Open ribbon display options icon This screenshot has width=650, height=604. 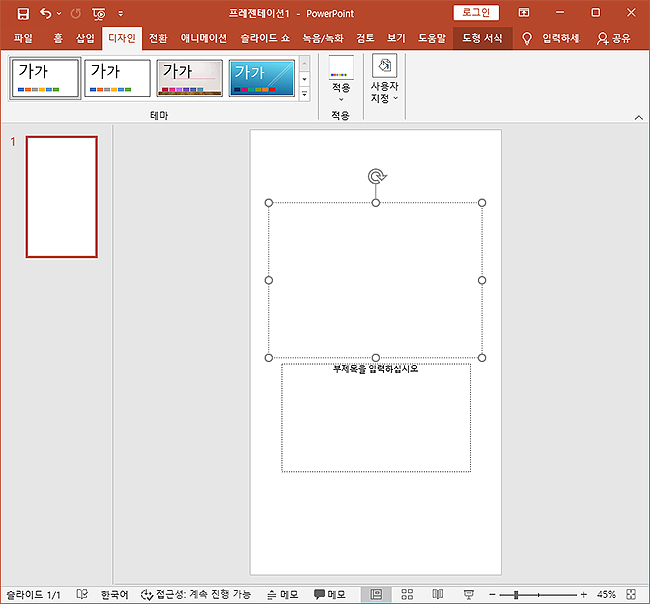point(524,13)
